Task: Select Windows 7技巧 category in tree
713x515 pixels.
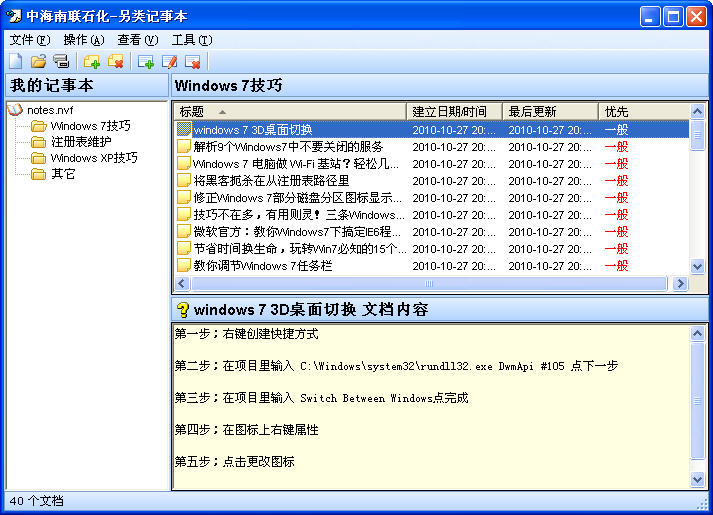Action: [x=90, y=126]
